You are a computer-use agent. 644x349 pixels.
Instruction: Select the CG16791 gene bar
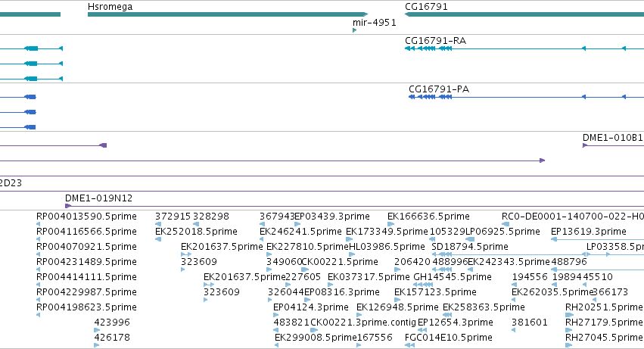click(524, 14)
